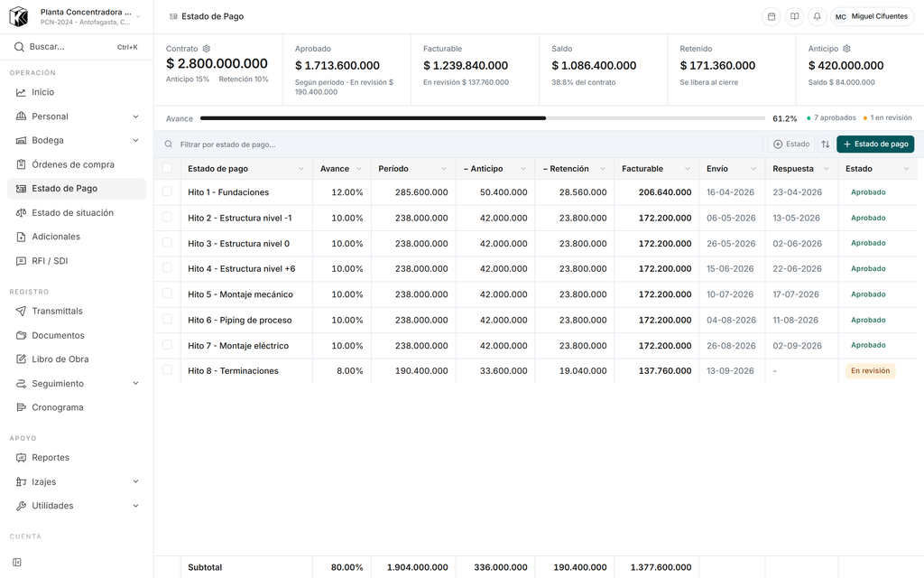Expand the Personal submenu chevron
Screen dimensions: 924x578
coord(135,117)
